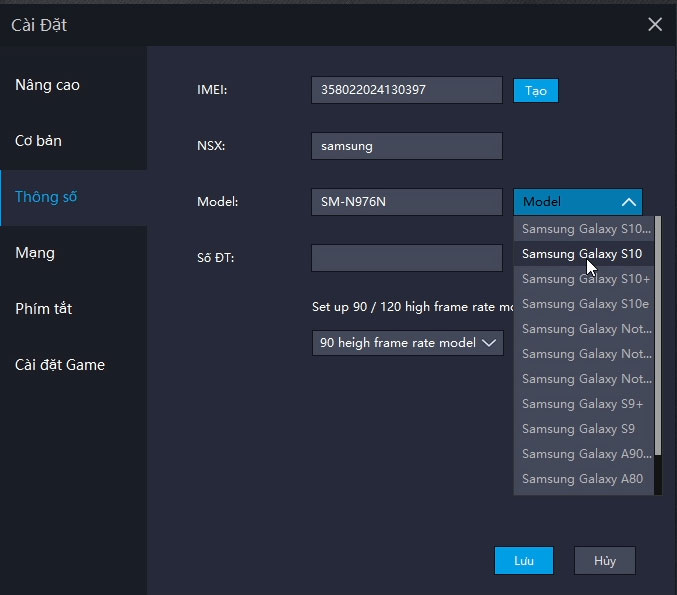Expand the 90 heigh frame rate model dropdown

[x=407, y=343]
